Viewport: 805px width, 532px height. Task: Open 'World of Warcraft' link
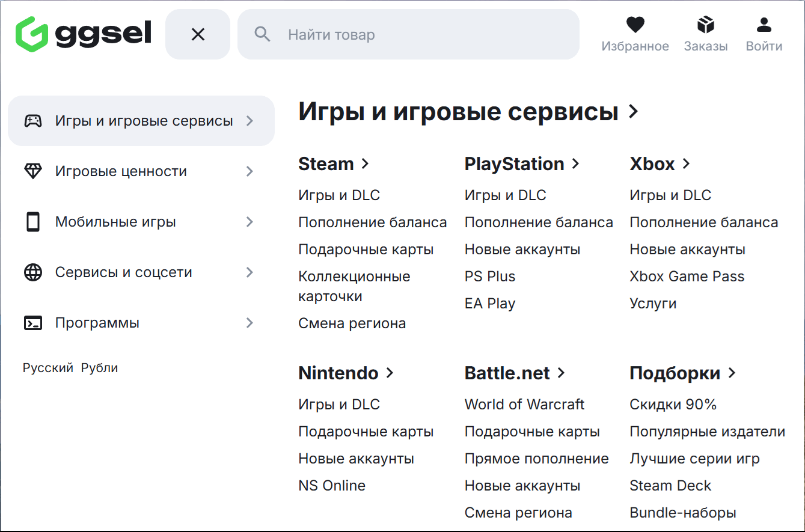[x=524, y=405]
